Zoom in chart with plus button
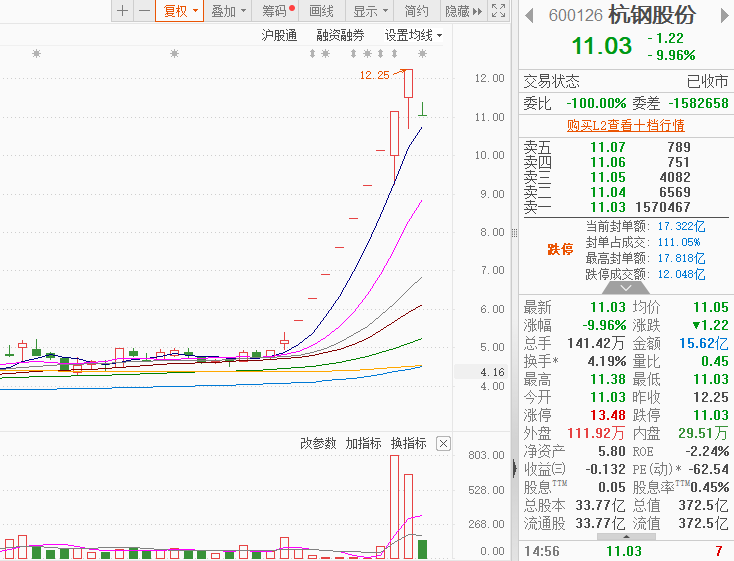Viewport: 734px width, 561px height. click(x=123, y=11)
